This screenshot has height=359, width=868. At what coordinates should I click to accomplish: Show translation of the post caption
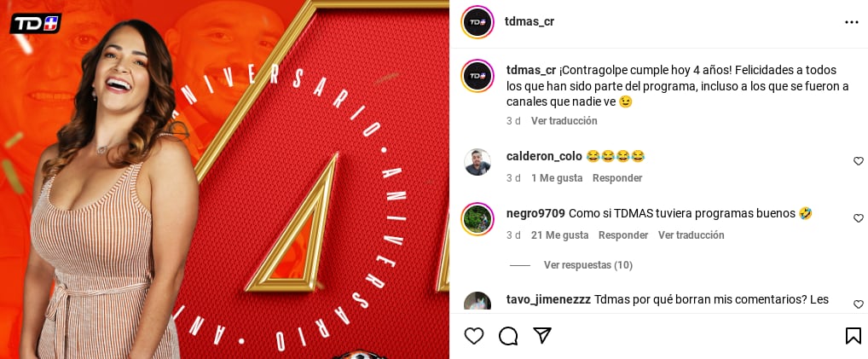(564, 121)
